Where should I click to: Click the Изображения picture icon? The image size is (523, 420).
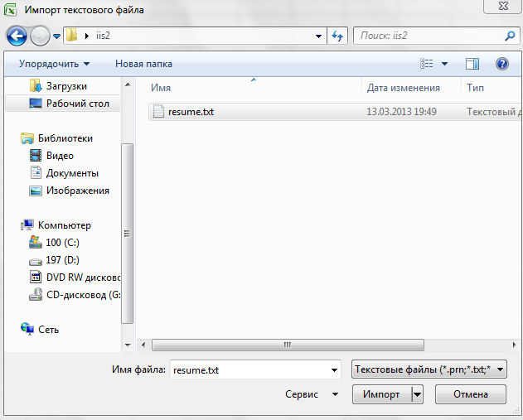coord(36,191)
